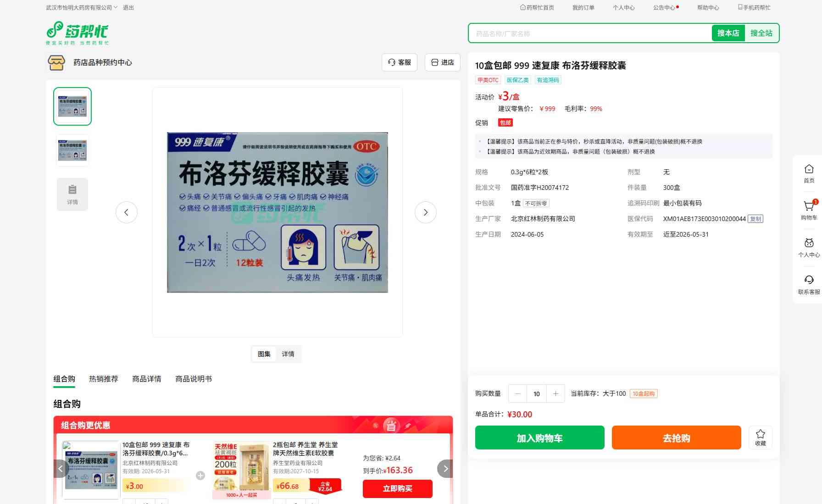The width and height of the screenshot is (822, 504).
Task: Switch gallery toggle to 详情 view
Action: coord(288,354)
